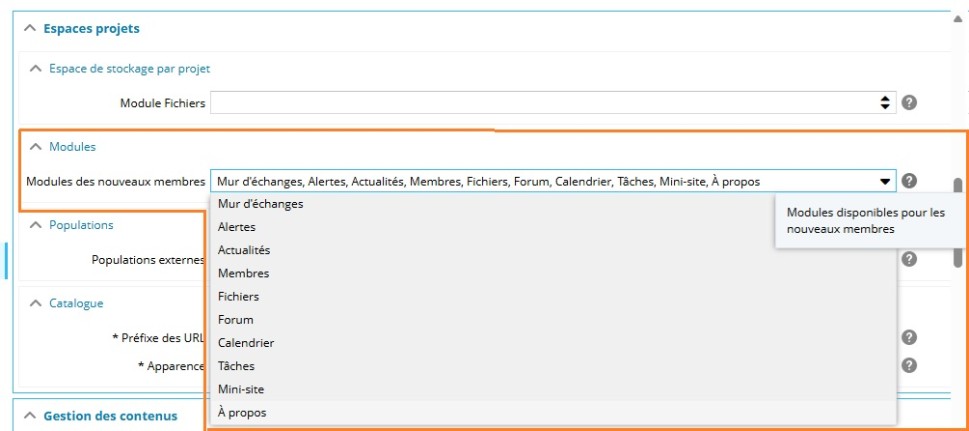The image size is (969, 431).
Task: Select Mur d'échanges in the list
Action: pos(260,204)
